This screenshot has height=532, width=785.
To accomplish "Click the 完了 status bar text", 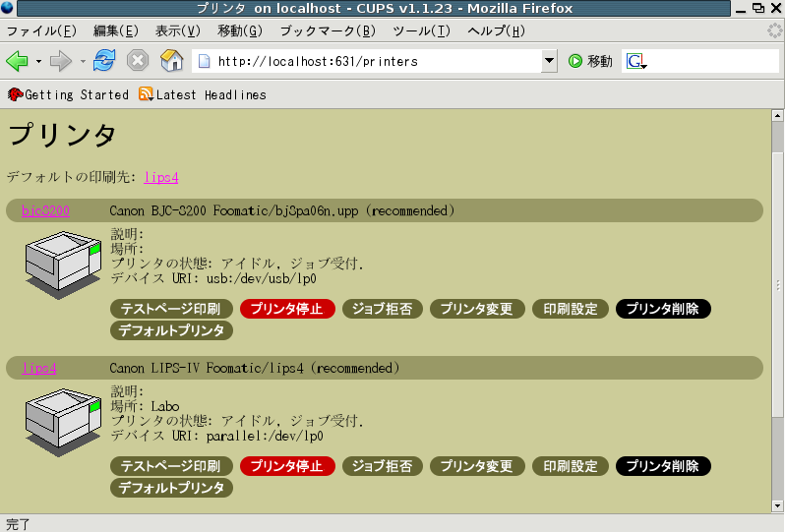I will [x=18, y=524].
